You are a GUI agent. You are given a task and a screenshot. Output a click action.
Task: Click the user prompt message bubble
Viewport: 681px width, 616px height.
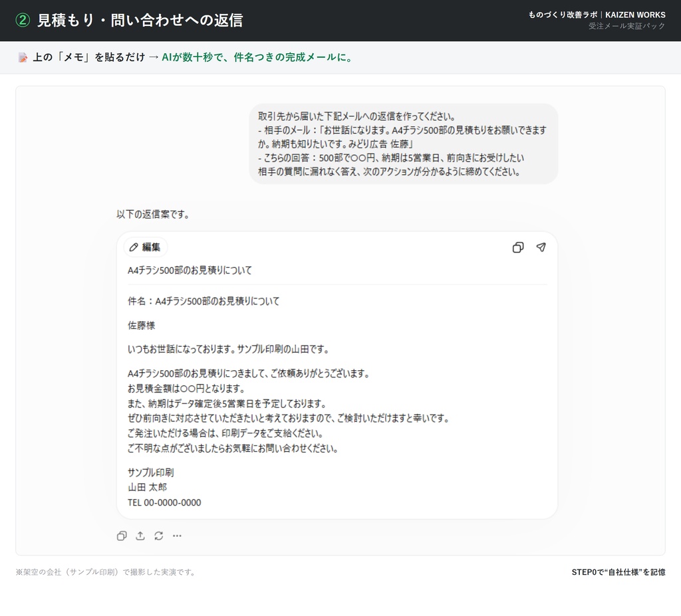pos(404,144)
